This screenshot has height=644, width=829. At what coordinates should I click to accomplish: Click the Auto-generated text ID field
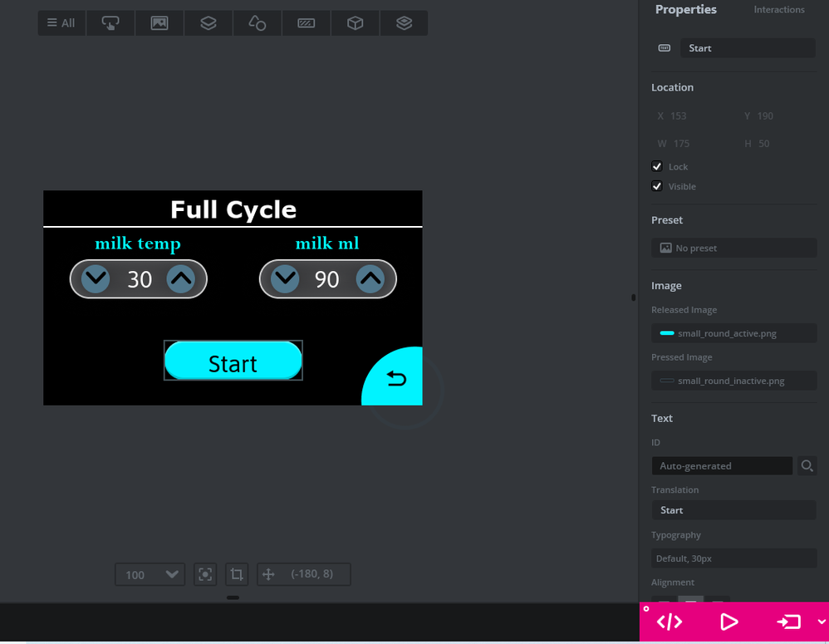tap(722, 466)
